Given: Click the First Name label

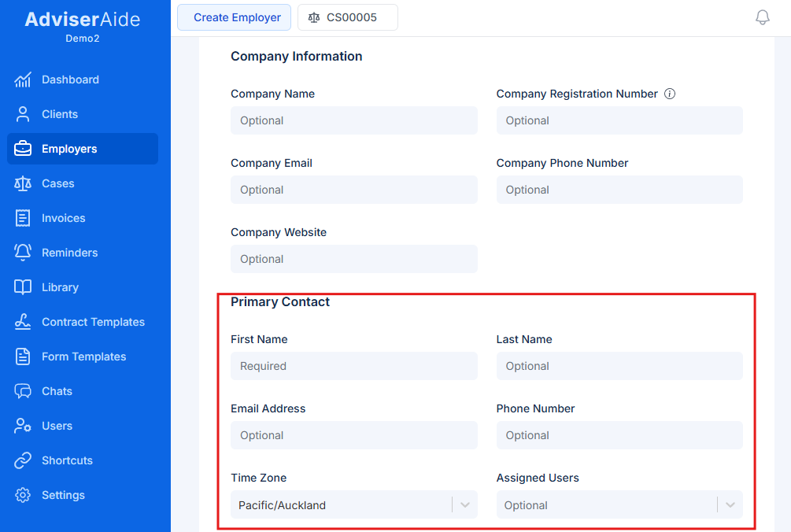Looking at the screenshot, I should 259,339.
